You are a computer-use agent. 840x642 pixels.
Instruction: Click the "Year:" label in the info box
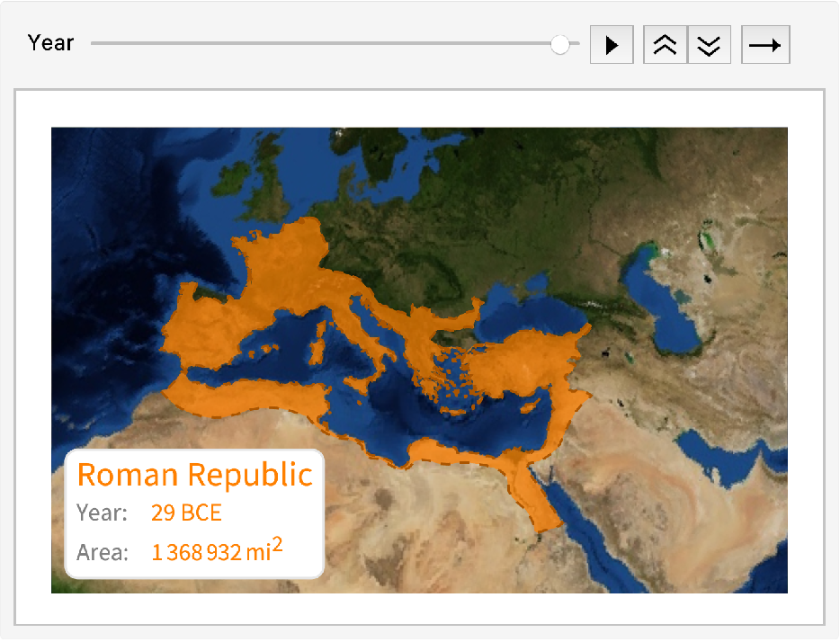point(102,513)
